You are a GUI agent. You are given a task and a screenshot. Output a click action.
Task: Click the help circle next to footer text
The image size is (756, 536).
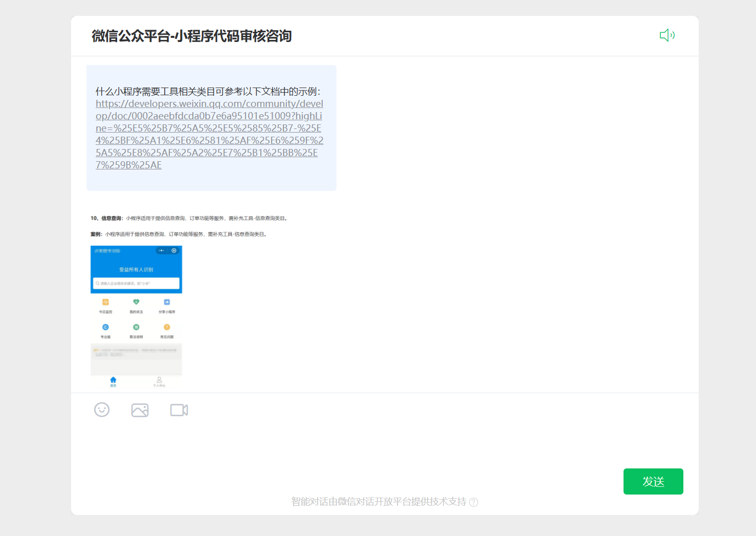(x=474, y=502)
